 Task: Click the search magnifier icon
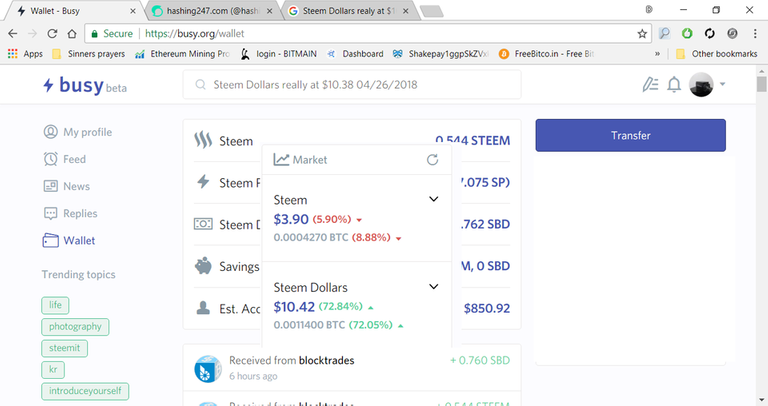(200, 85)
